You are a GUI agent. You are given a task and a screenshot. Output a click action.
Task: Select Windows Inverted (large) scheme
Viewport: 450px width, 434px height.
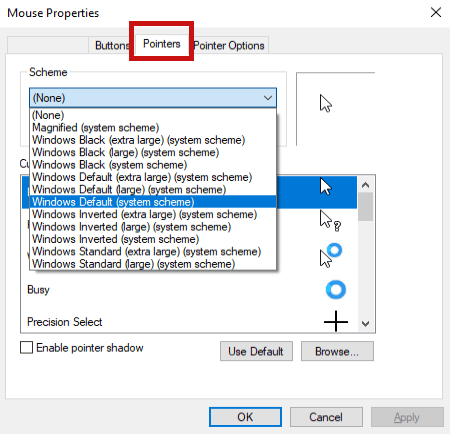(153, 227)
